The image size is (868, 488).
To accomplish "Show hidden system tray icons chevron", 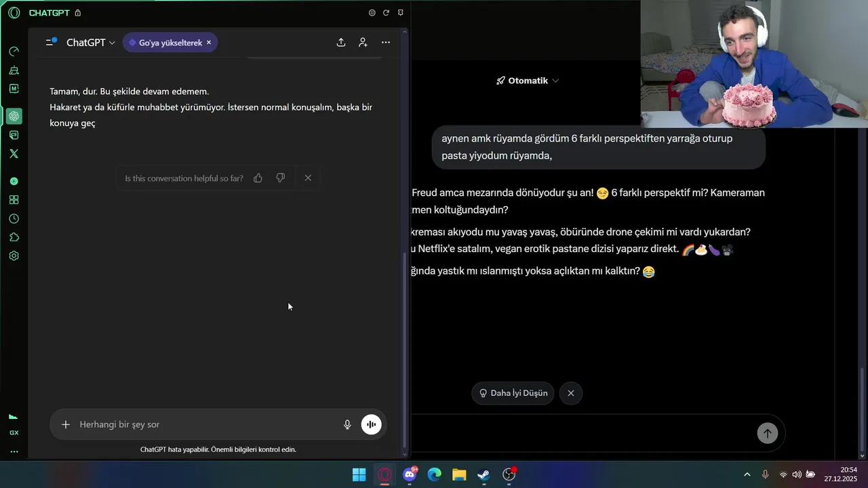I will point(747,474).
